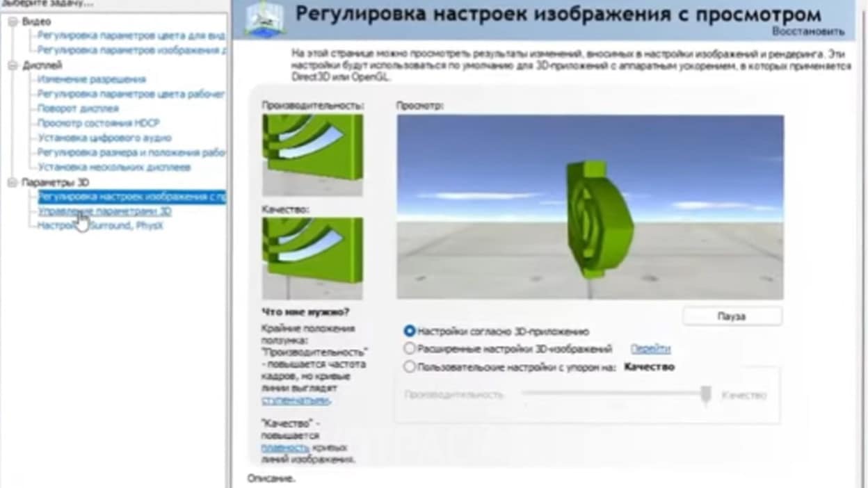The width and height of the screenshot is (868, 488).
Task: Collapse the Параметры 3D tree section
Action: click(13, 182)
